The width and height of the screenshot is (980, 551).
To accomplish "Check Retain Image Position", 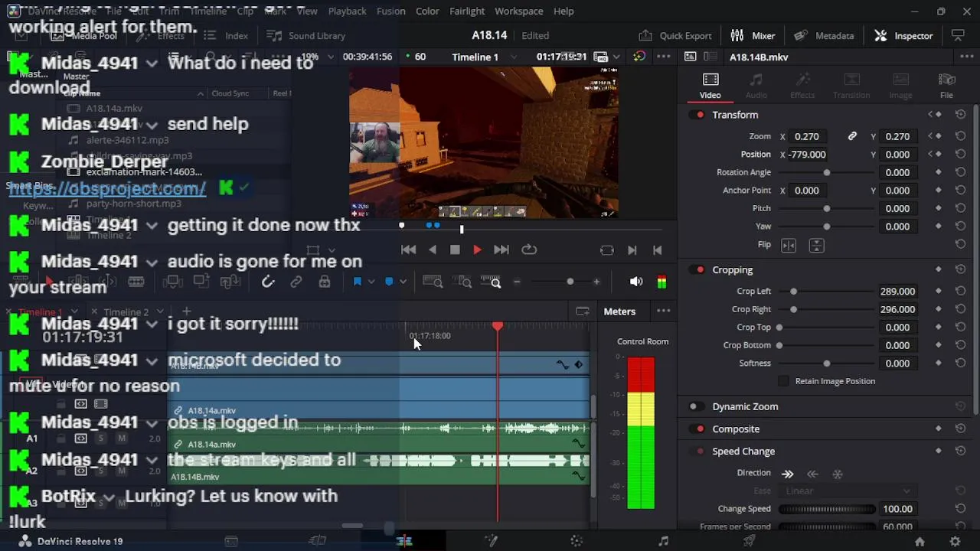I will [783, 381].
